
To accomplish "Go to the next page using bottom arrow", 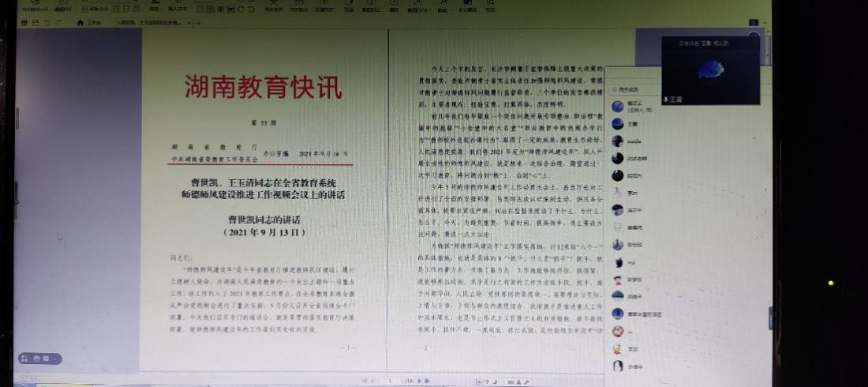I will click(x=418, y=381).
